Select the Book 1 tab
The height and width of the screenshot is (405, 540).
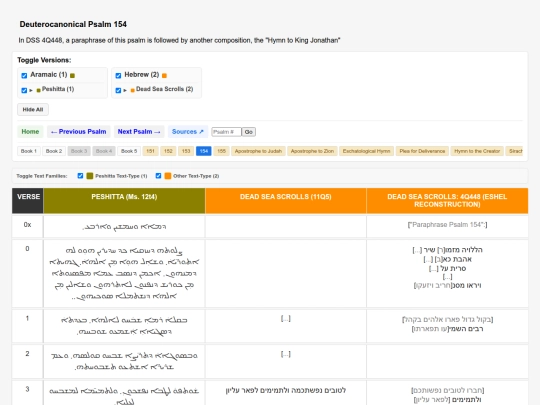pos(29,151)
